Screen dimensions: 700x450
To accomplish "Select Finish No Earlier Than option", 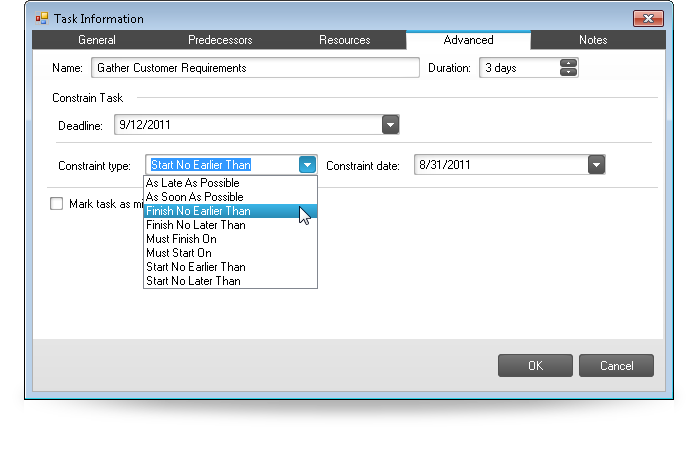I will [230, 211].
